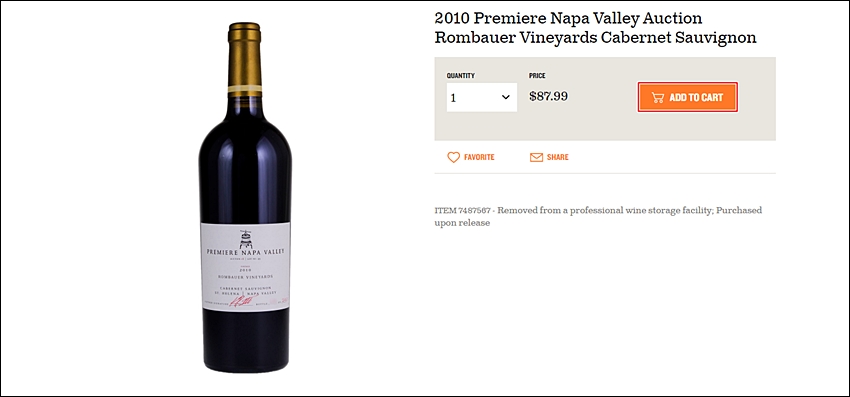Click the FAVORITE text link
Viewport: 850px width, 397px height.
tap(479, 157)
